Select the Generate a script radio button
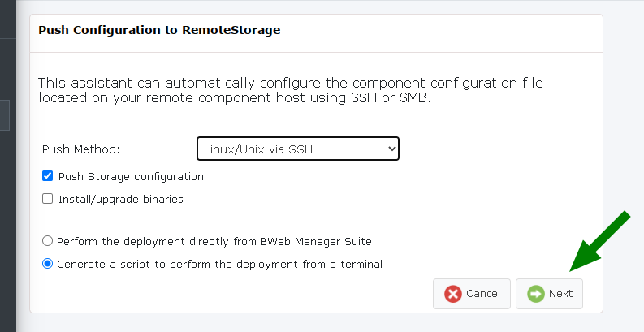Screen dimensions: 644x332 pyautogui.click(x=48, y=264)
